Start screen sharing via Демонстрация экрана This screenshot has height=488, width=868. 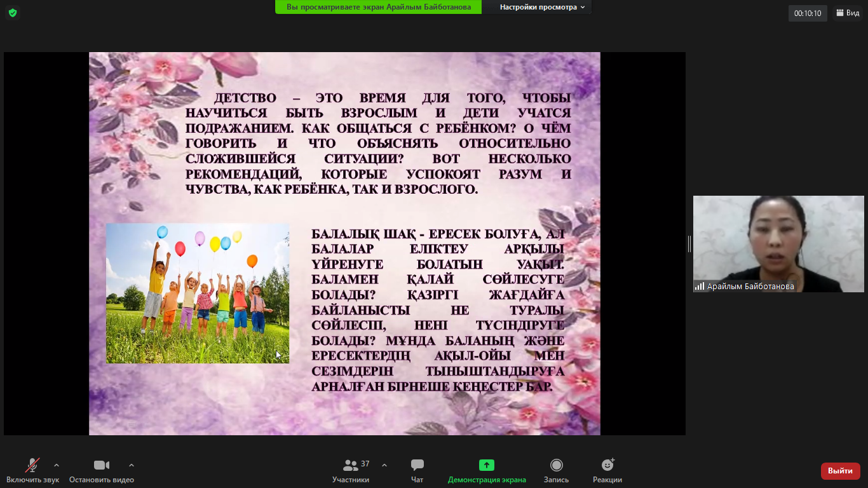coord(487,471)
